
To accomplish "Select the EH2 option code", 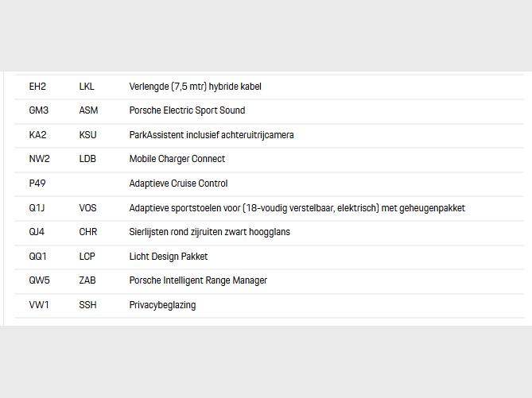I will pyautogui.click(x=37, y=87).
